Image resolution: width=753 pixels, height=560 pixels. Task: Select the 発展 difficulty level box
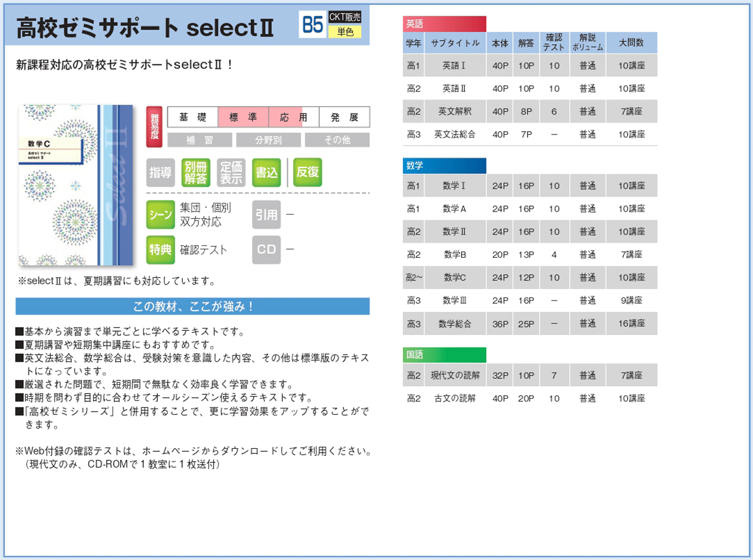[344, 117]
